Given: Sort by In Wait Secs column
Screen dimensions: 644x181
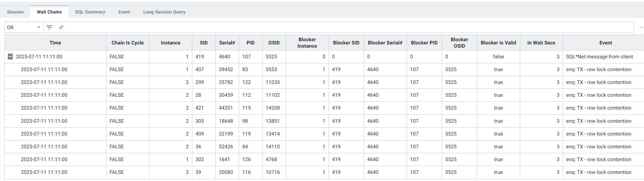Looking at the screenshot, I should (x=541, y=43).
